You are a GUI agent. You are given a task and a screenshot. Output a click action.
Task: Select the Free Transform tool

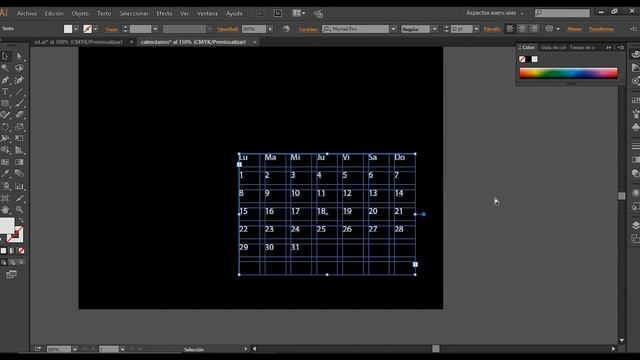click(x=19, y=138)
